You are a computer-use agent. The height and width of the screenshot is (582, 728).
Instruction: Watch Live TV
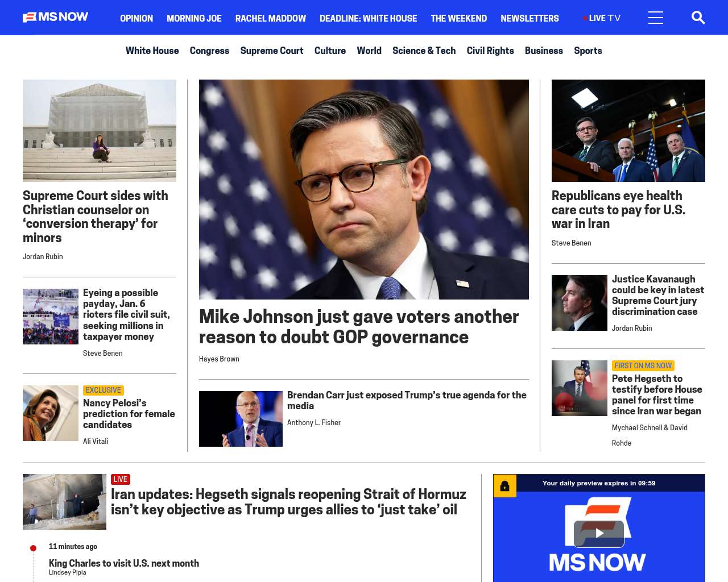point(602,18)
